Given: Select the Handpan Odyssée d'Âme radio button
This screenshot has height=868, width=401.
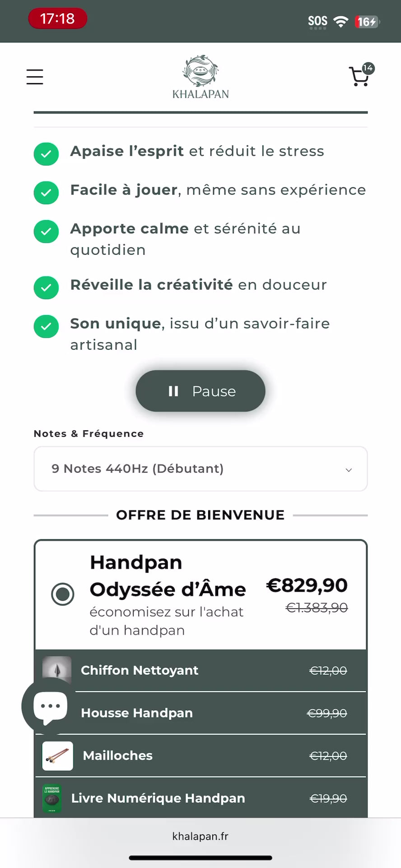Looking at the screenshot, I should [x=63, y=594].
